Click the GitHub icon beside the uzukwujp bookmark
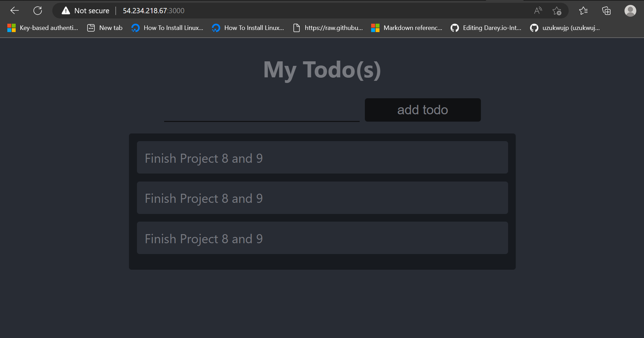Screen dimensions: 644x338 (534, 28)
